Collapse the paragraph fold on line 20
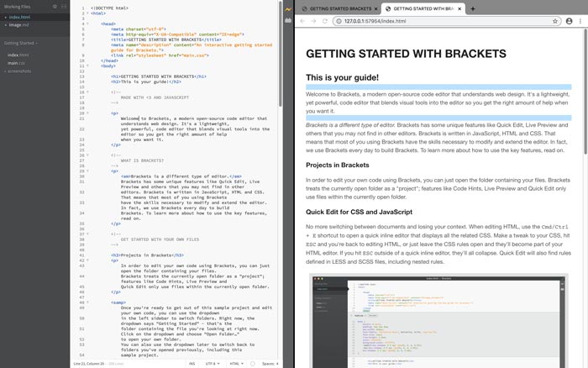588x368 pixels. pos(87,113)
